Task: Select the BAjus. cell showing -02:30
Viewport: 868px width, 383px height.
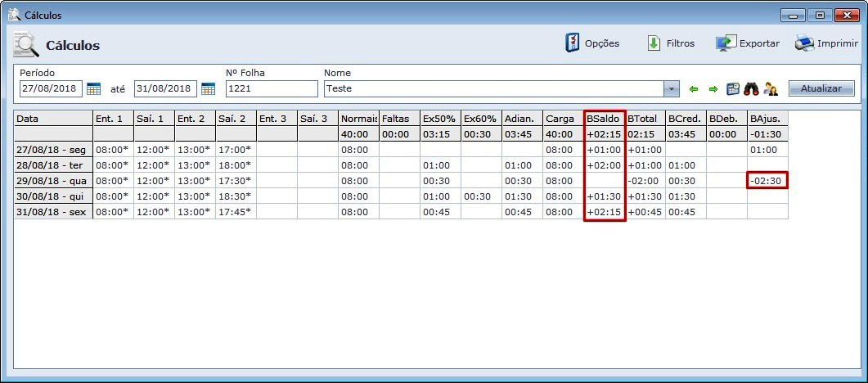Action: coord(767,181)
